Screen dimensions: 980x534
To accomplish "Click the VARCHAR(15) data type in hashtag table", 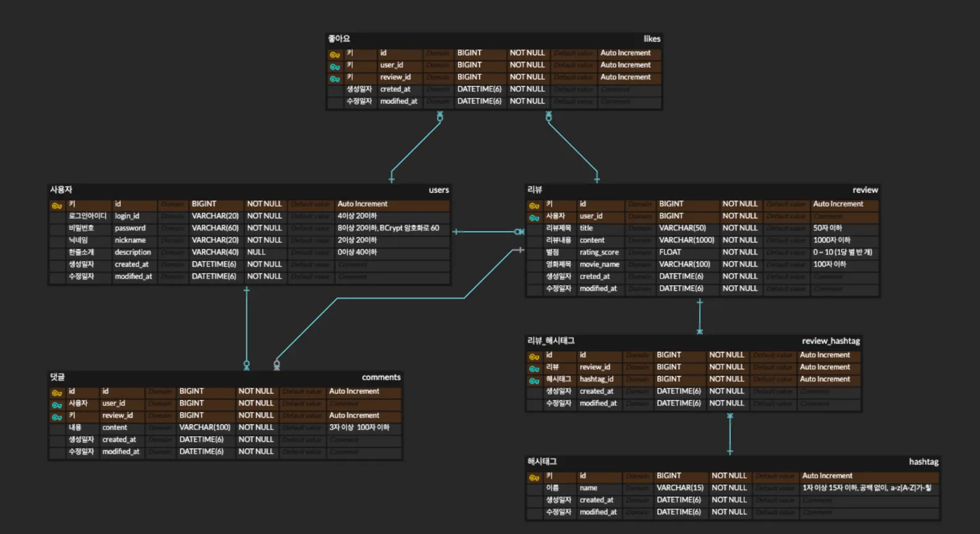I will [680, 488].
